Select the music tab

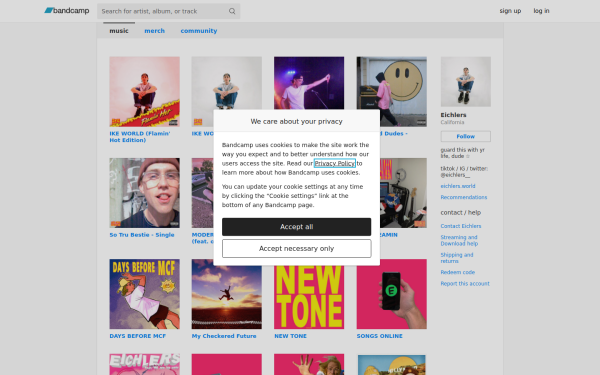pos(119,31)
